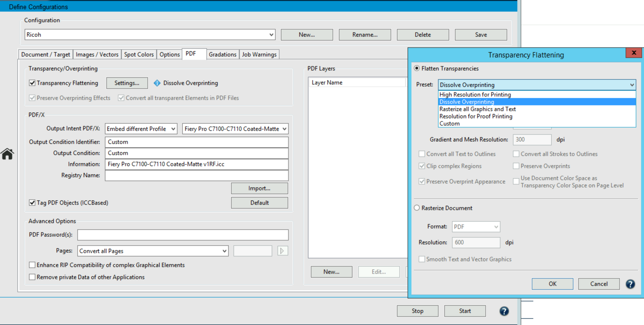This screenshot has height=325, width=644.
Task: Click the home icon on left edge
Action: pyautogui.click(x=7, y=154)
